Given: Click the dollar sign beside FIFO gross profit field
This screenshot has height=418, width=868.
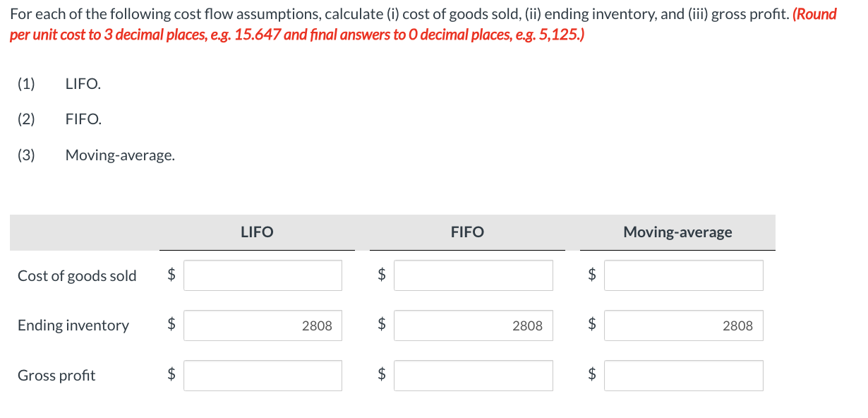Looking at the screenshot, I should click(x=381, y=375).
